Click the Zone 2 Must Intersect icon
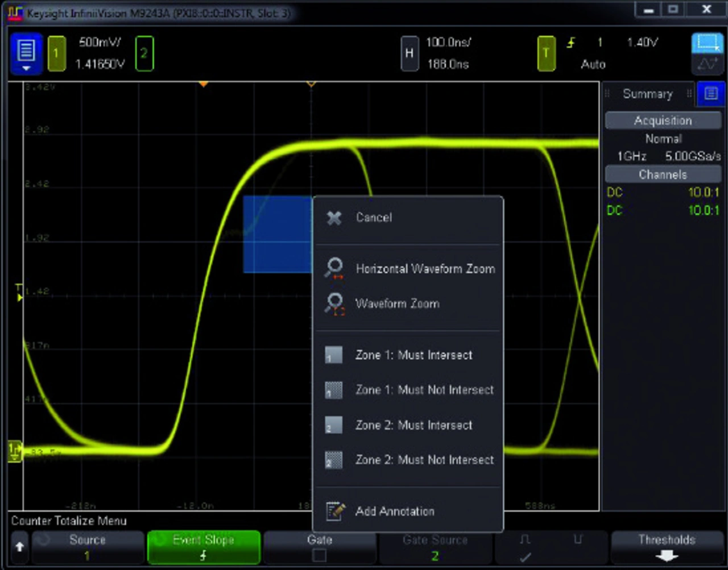The width and height of the screenshot is (728, 570). pyautogui.click(x=333, y=425)
